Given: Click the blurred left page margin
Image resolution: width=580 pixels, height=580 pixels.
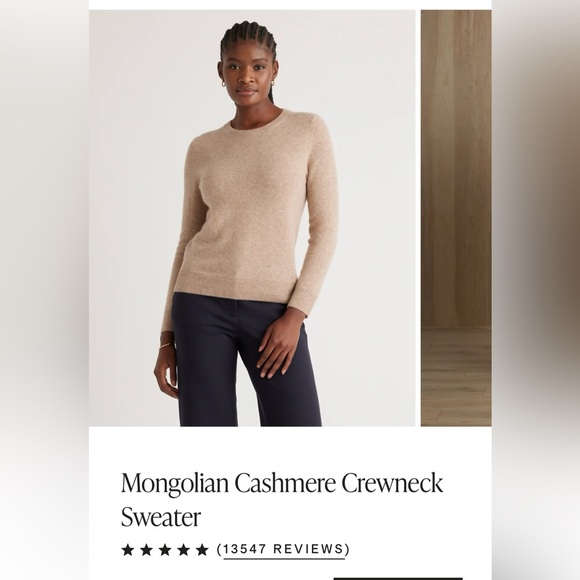Looking at the screenshot, I should [44, 290].
